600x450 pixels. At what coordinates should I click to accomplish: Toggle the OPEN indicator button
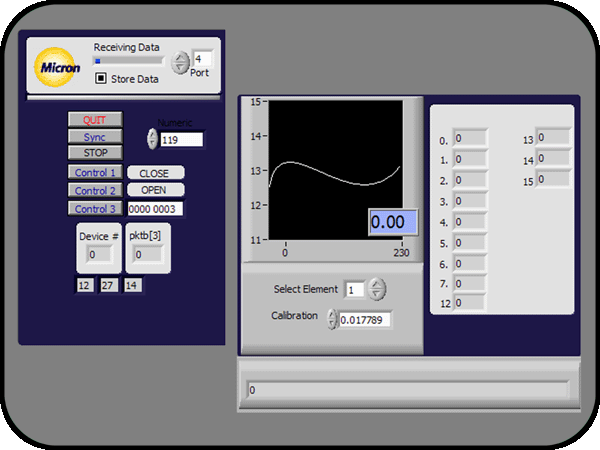155,190
